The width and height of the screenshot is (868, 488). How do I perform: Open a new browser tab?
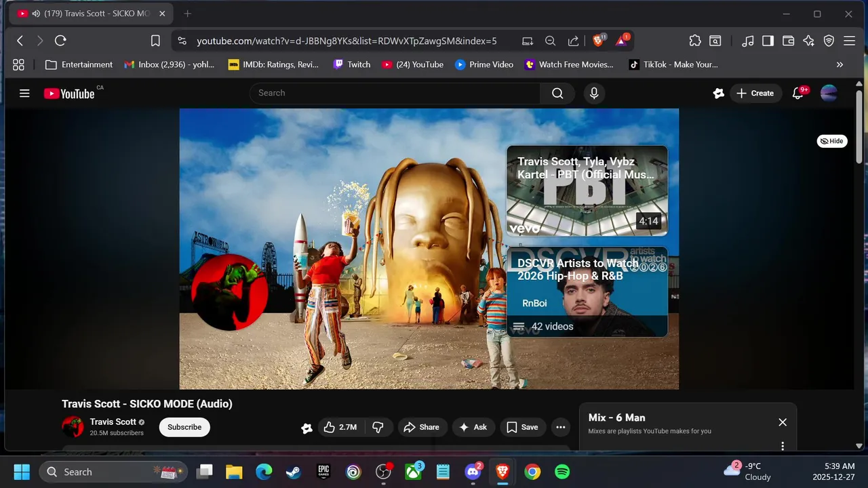[x=188, y=14]
